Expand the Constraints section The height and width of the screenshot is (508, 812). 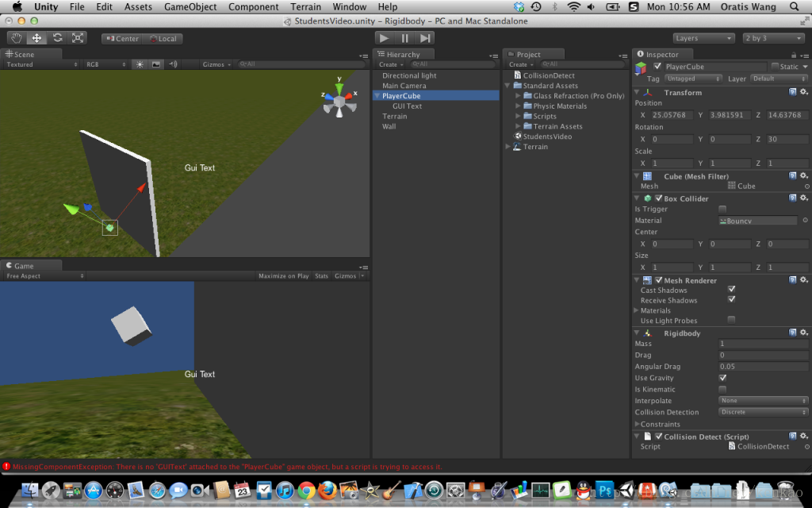pyautogui.click(x=637, y=424)
